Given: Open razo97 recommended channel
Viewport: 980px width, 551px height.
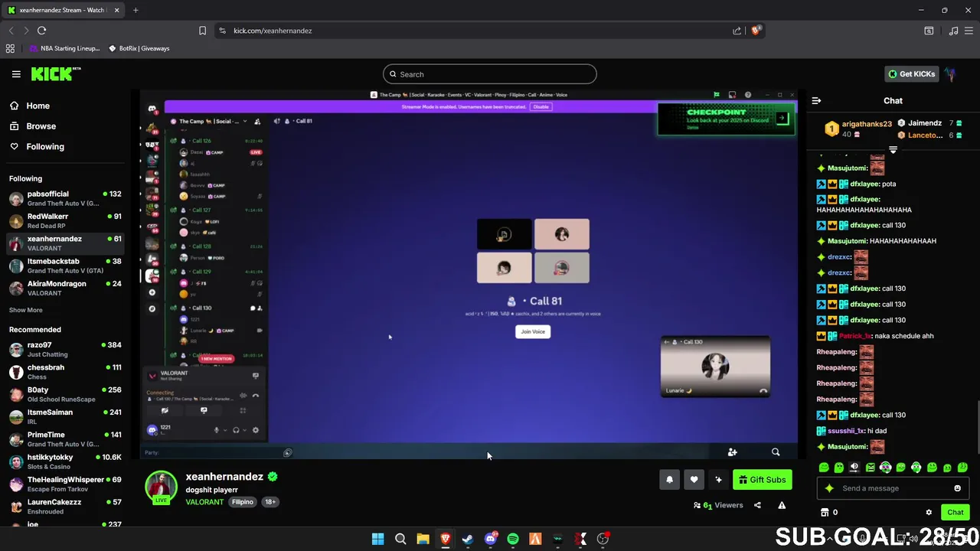Looking at the screenshot, I should click(65, 350).
